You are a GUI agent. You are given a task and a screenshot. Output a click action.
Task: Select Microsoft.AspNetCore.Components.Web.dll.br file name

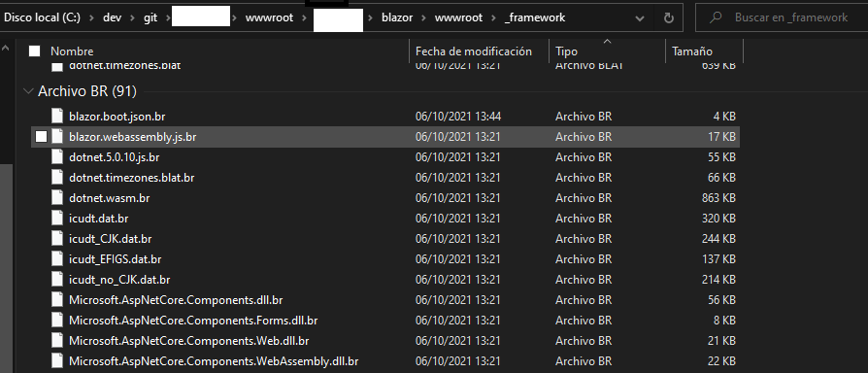coord(188,341)
